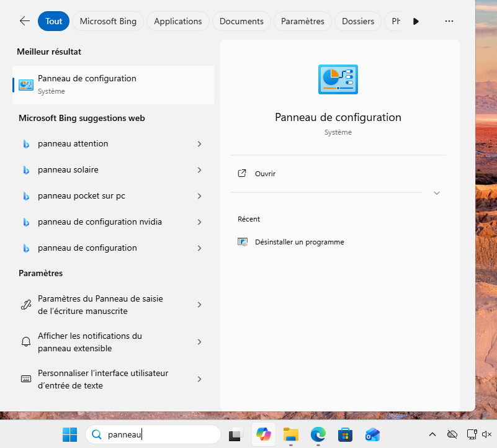The width and height of the screenshot is (497, 448).
Task: Expand 'panneau de configuration nvidia' arrow
Action: coord(199,222)
